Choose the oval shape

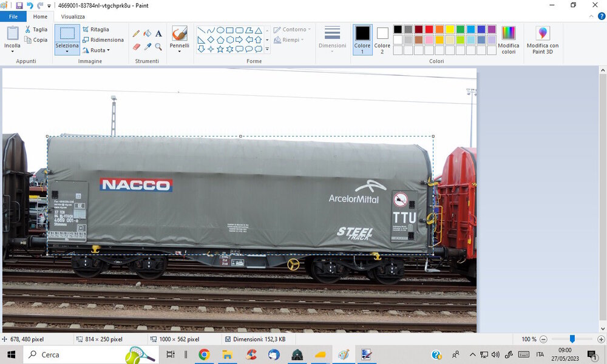(220, 30)
